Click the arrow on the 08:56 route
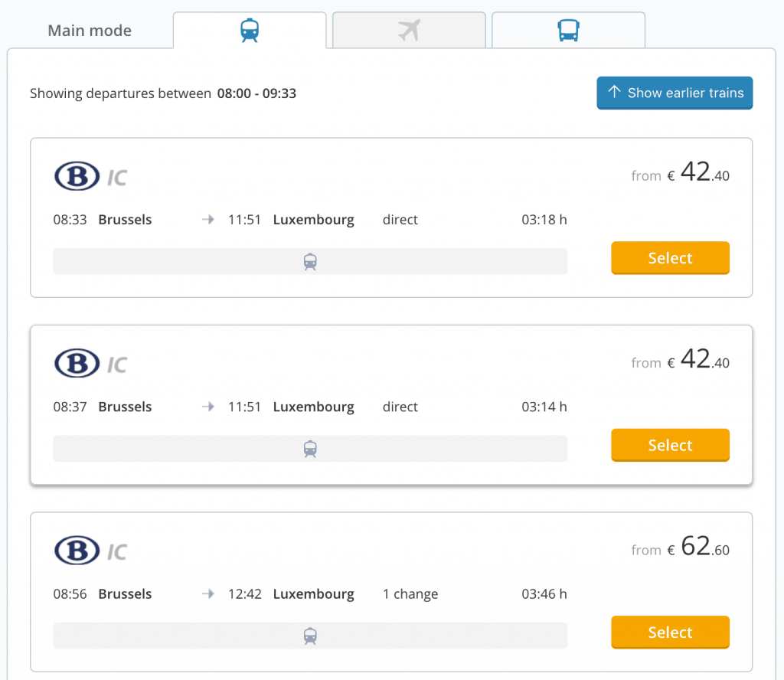The image size is (784, 680). click(208, 594)
